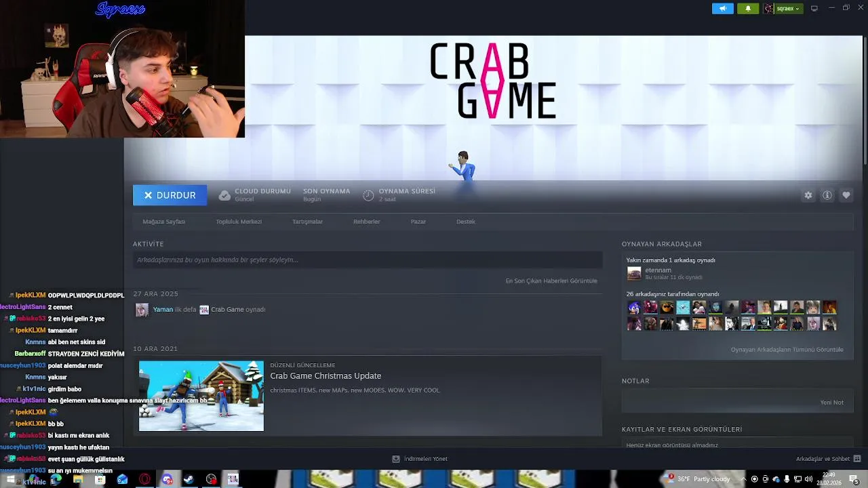Image resolution: width=868 pixels, height=488 pixels.
Task: Click the Oynama Süresi clock icon
Action: (x=368, y=195)
